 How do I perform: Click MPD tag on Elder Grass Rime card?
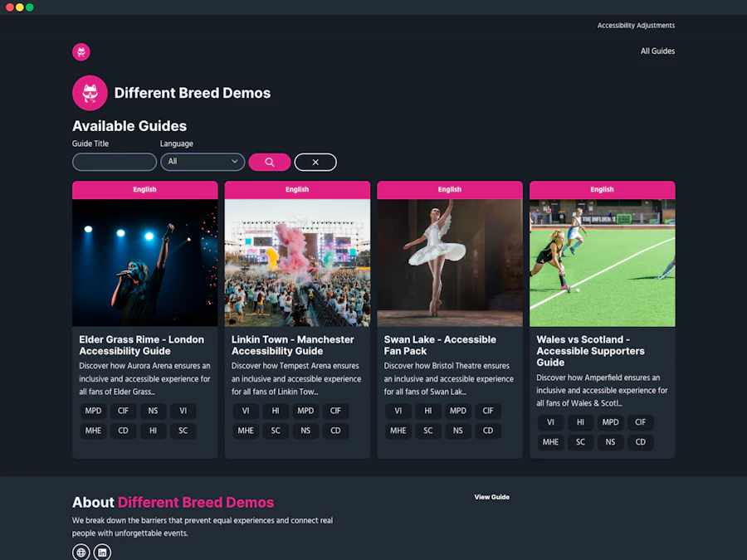pyautogui.click(x=93, y=411)
